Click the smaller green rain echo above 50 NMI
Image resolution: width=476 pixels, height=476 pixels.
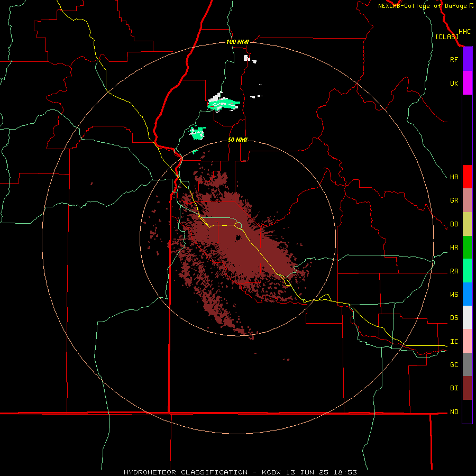pyautogui.click(x=198, y=133)
